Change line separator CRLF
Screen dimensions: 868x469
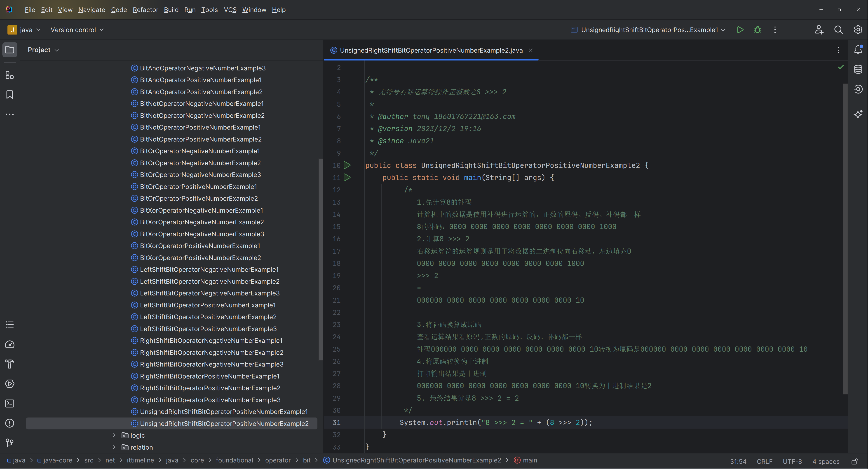coord(765,461)
